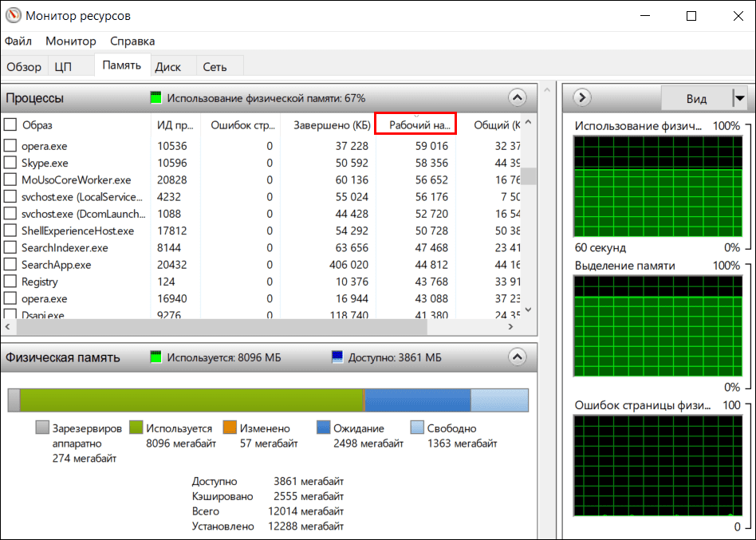Collapse the Процессы section
This screenshot has height=540, width=756.
point(517,98)
